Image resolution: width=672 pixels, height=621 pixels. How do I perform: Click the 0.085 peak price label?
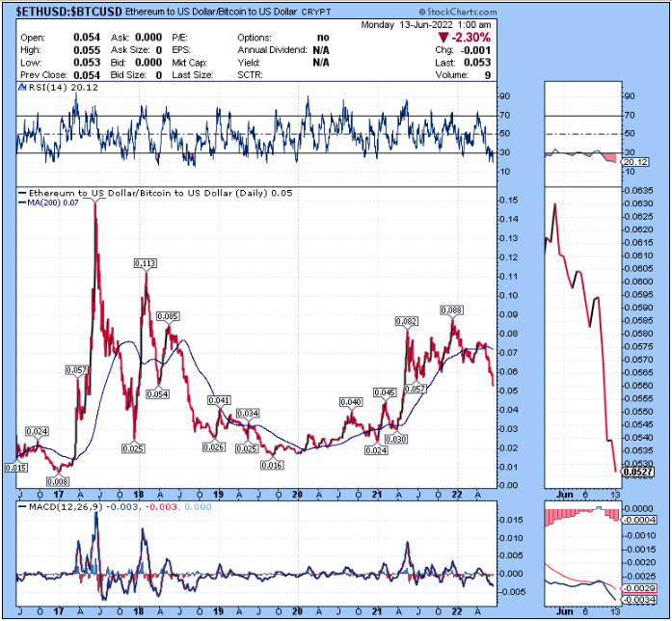click(x=168, y=316)
